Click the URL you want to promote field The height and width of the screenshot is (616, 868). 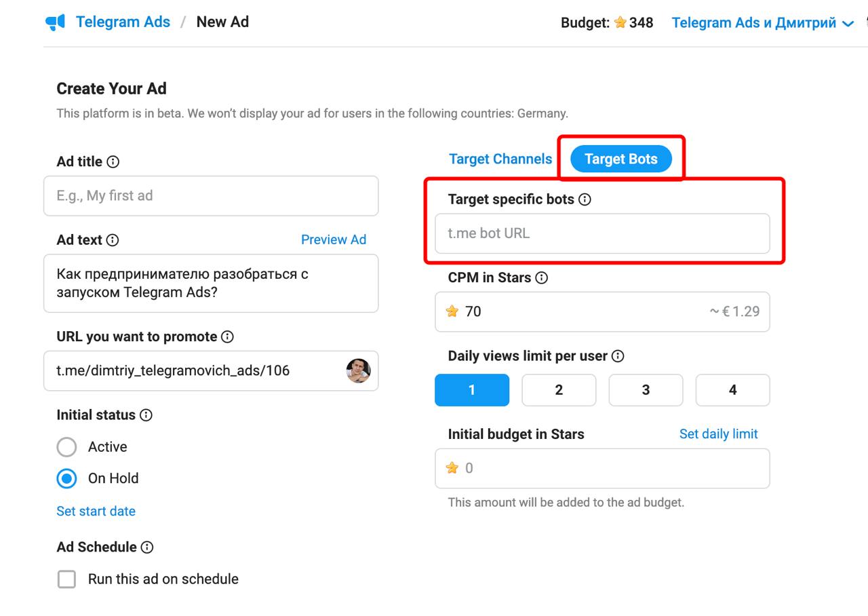point(211,370)
